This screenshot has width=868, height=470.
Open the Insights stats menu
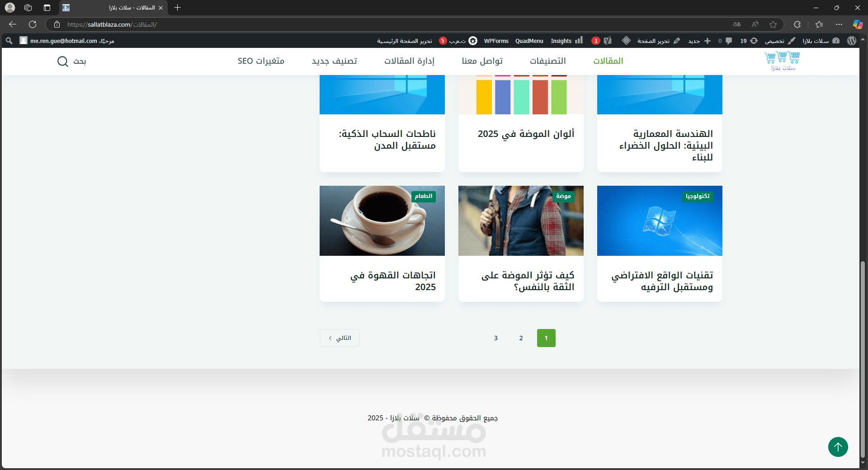click(566, 41)
